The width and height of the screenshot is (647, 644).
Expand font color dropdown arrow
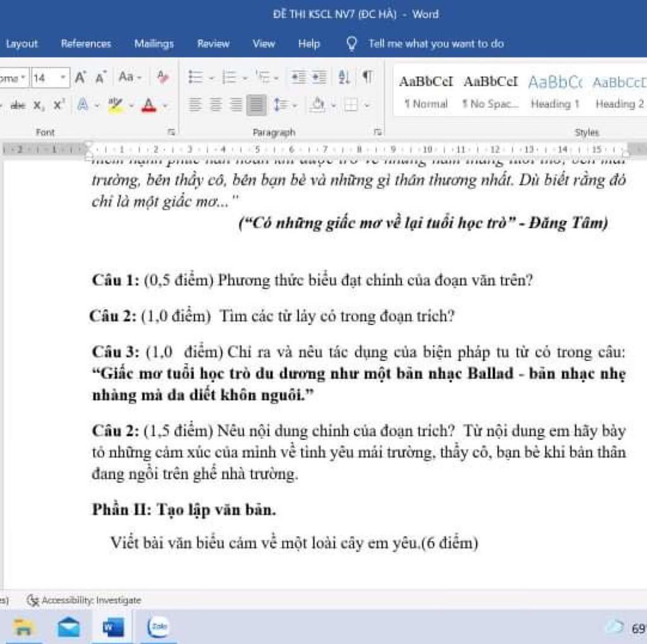pos(165,106)
